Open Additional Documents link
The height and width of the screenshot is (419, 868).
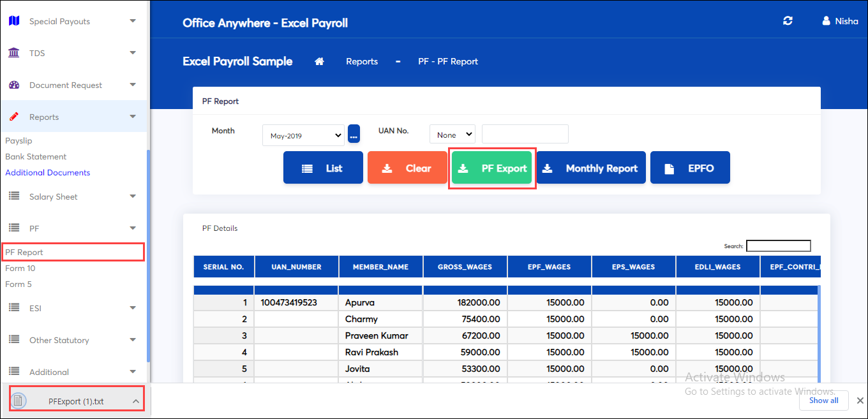click(x=48, y=172)
